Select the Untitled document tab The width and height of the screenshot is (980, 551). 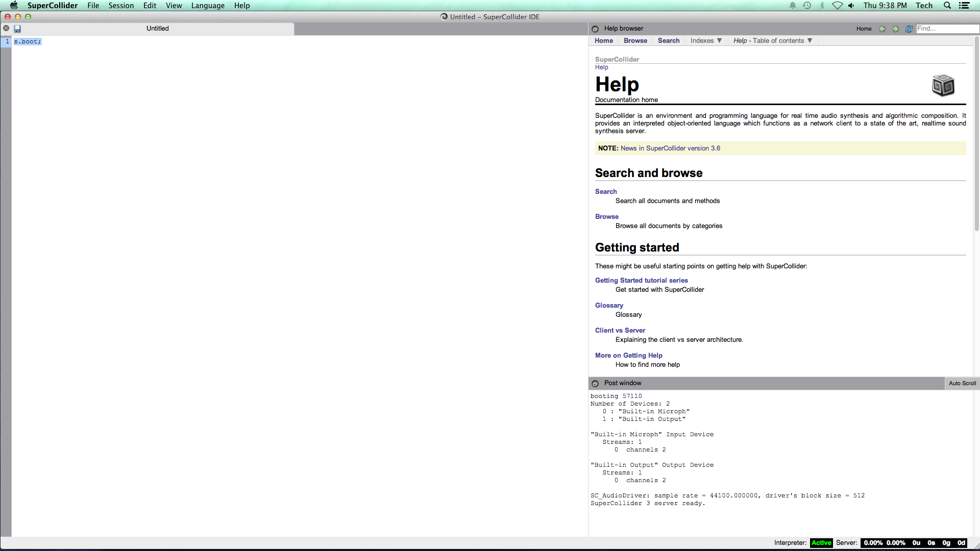[157, 29]
